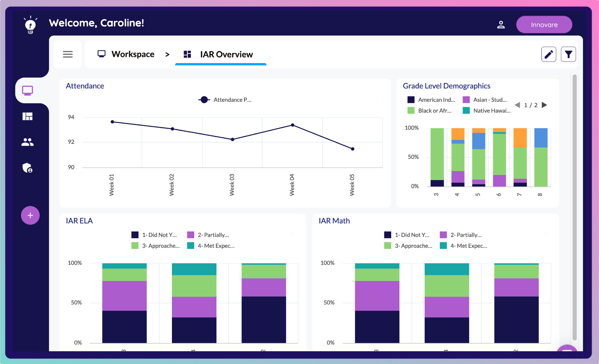599x364 pixels.
Task: Open the hamburger menu
Action: pyautogui.click(x=68, y=54)
